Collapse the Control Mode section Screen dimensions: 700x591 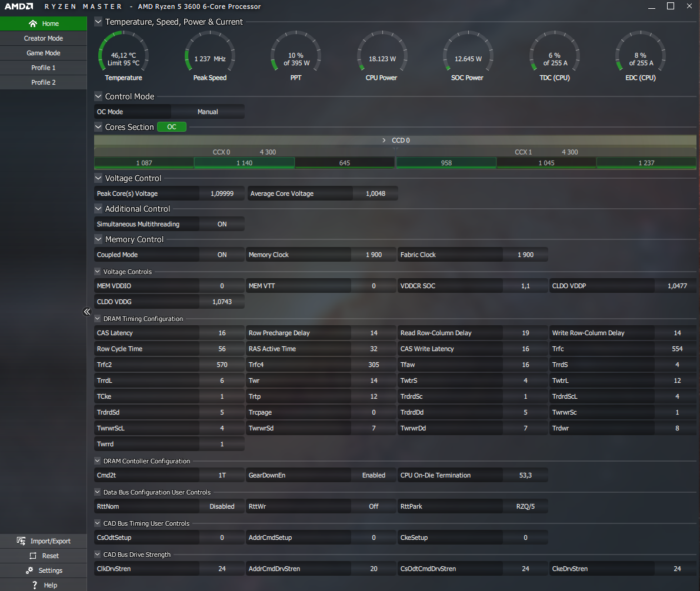(98, 96)
